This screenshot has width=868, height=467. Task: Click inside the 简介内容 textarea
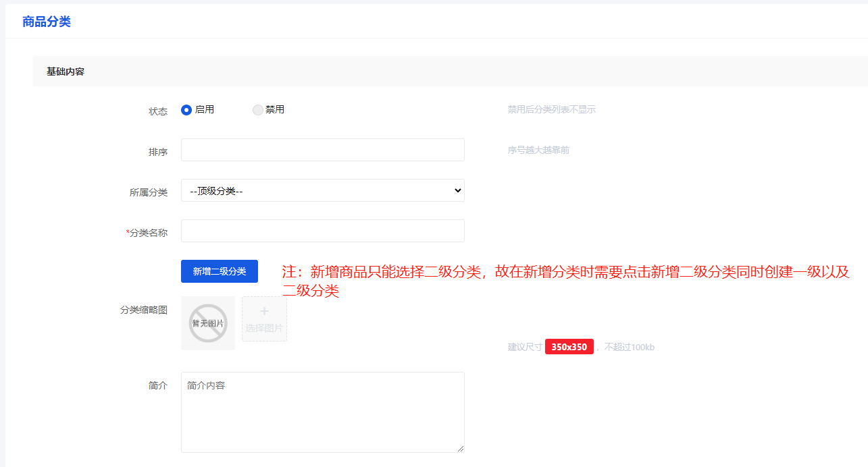[322, 412]
